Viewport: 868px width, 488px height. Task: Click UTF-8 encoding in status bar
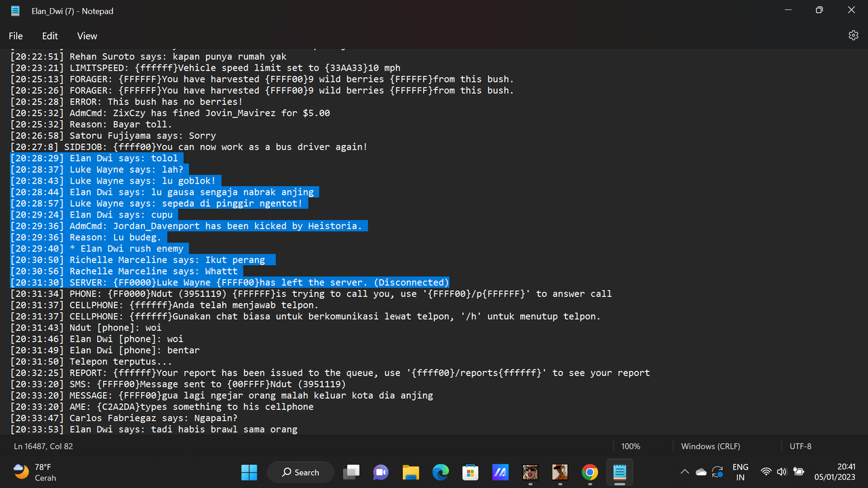(800, 446)
